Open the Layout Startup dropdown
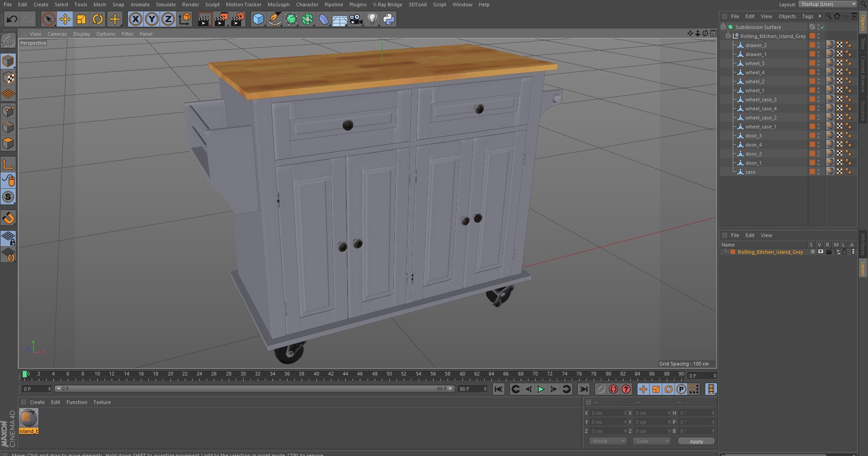868x456 pixels. (828, 4)
